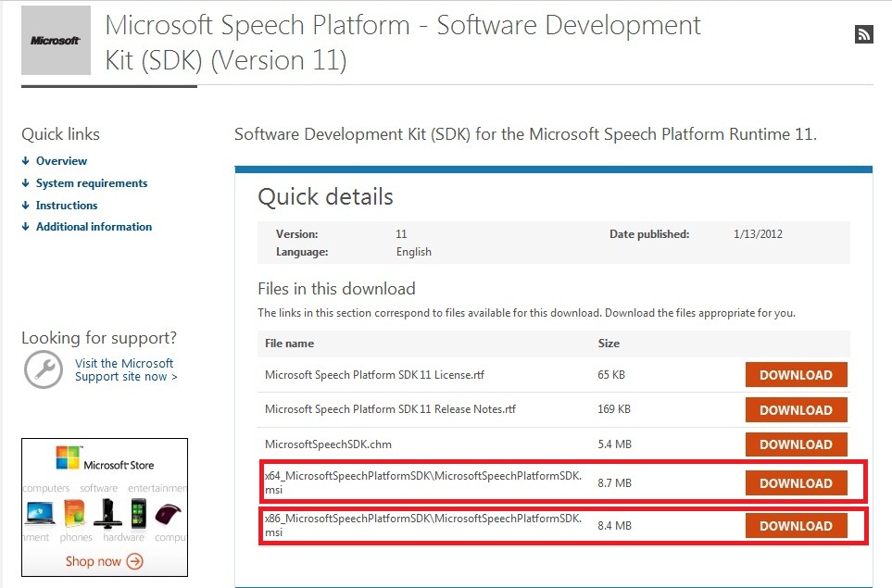The image size is (892, 588).
Task: Click the Office box image in Store ad
Action: (74, 513)
